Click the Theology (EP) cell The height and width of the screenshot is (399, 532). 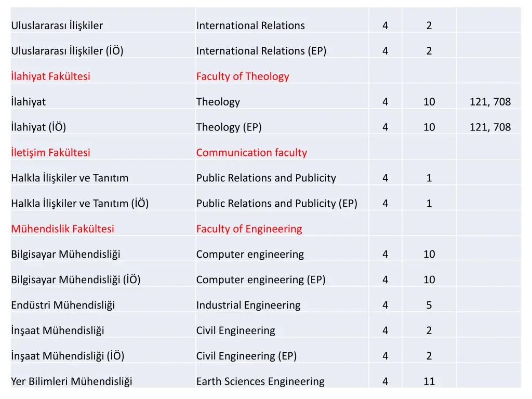click(x=229, y=127)
